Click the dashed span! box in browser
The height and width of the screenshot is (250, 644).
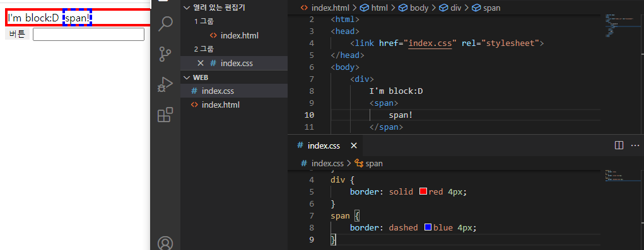click(x=77, y=18)
